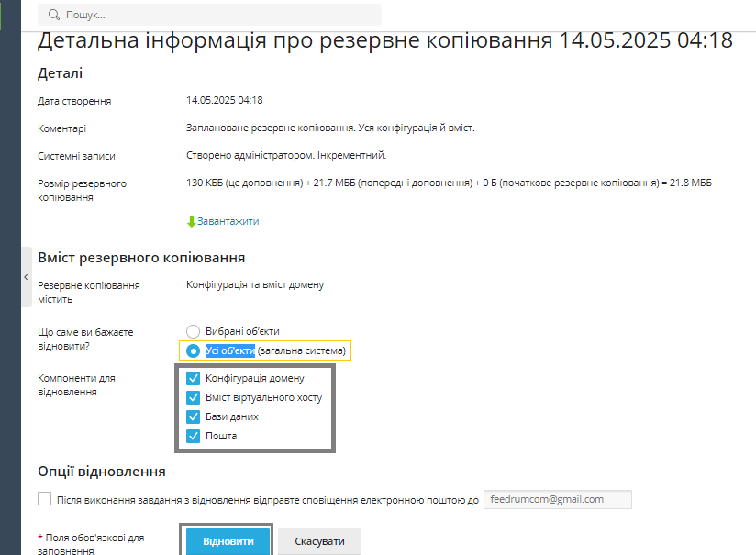This screenshot has width=756, height=555.
Task: Click the Бази даних label
Action: 232,416
